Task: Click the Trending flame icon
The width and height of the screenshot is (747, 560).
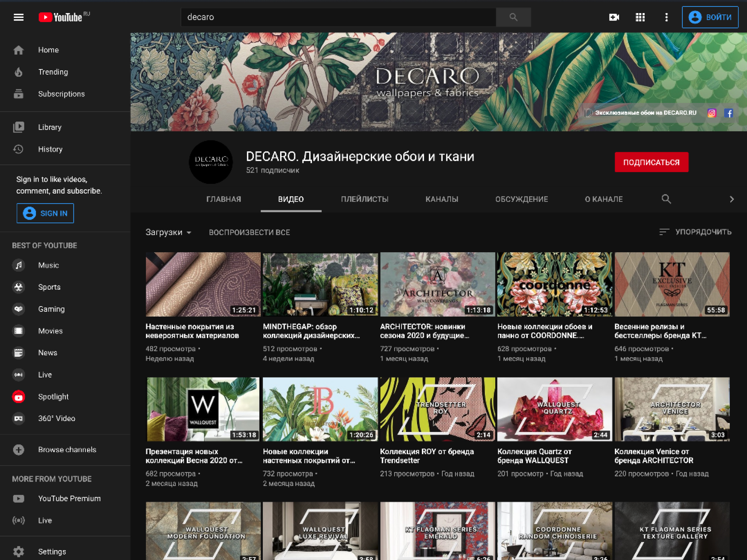Action: tap(19, 72)
